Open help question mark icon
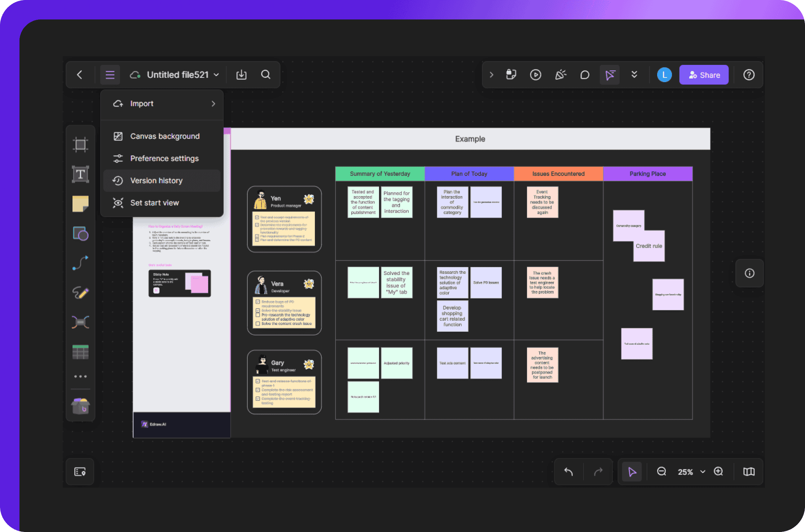This screenshot has width=805, height=532. tap(749, 75)
